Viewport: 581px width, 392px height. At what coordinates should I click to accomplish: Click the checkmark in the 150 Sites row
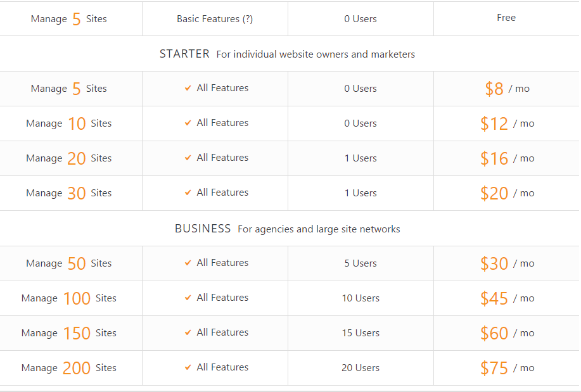[188, 332]
